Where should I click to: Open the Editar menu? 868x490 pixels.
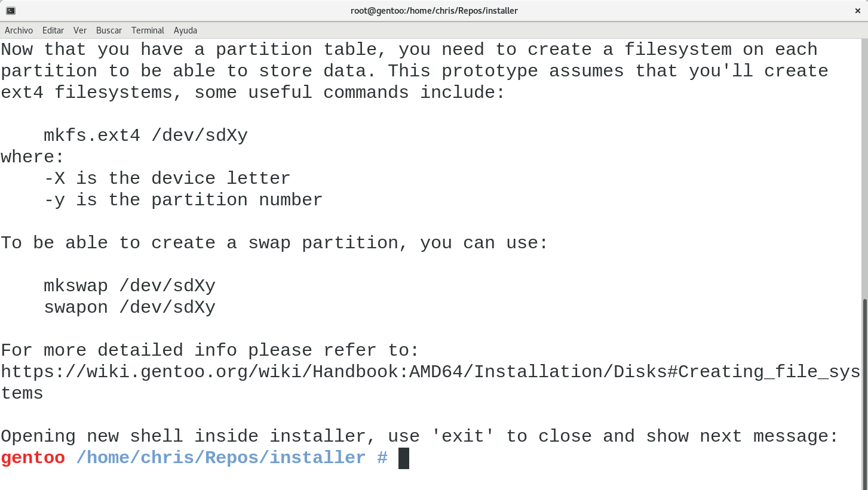coord(53,30)
